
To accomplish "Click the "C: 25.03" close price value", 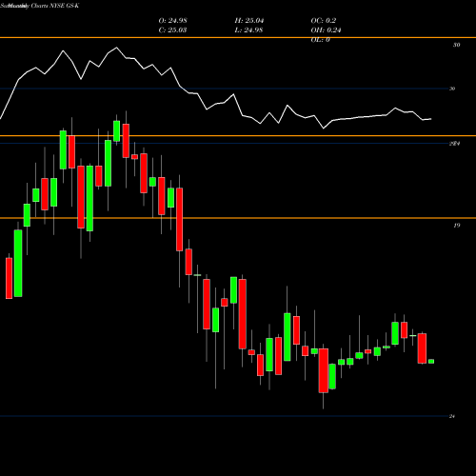I will (172, 30).
